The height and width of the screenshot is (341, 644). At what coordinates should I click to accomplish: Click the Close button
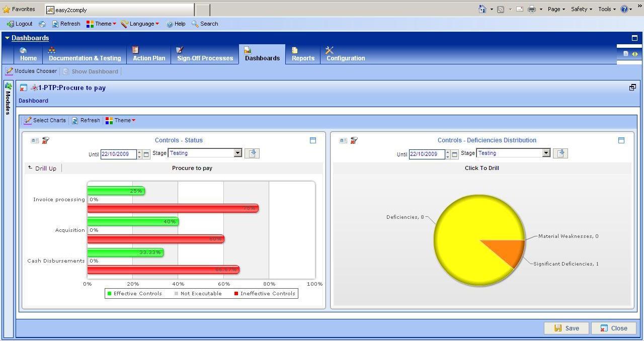[x=614, y=328]
